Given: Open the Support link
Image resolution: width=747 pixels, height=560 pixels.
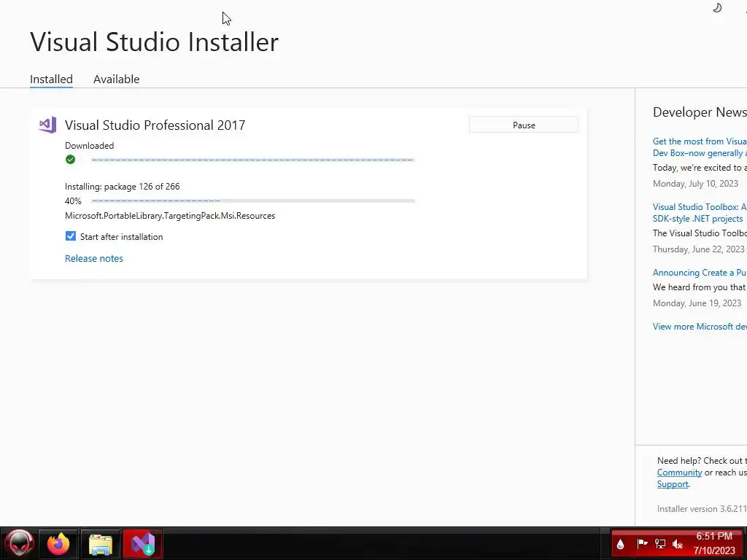Looking at the screenshot, I should tap(673, 484).
